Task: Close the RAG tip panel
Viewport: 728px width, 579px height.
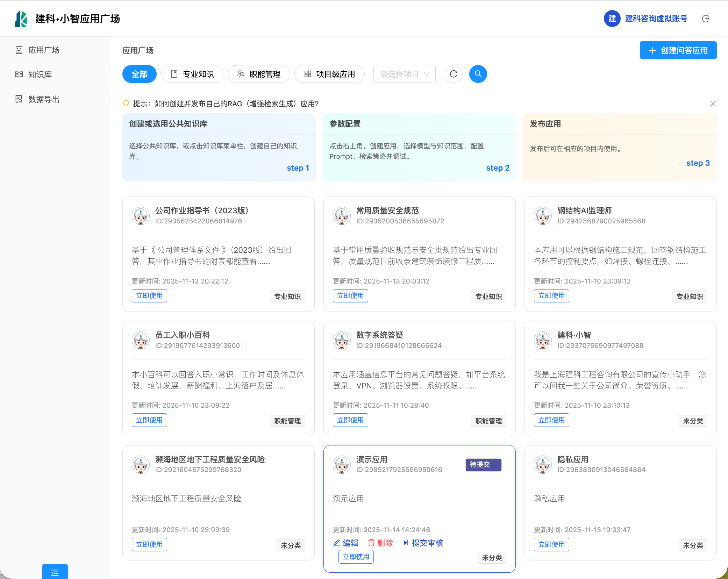Action: tap(713, 104)
